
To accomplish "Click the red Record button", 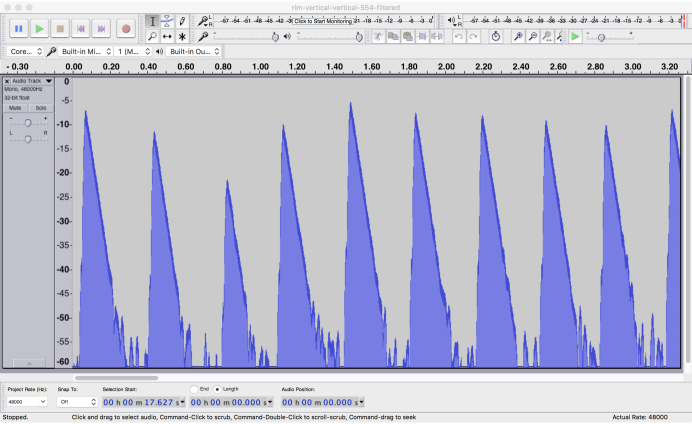I will coord(125,29).
